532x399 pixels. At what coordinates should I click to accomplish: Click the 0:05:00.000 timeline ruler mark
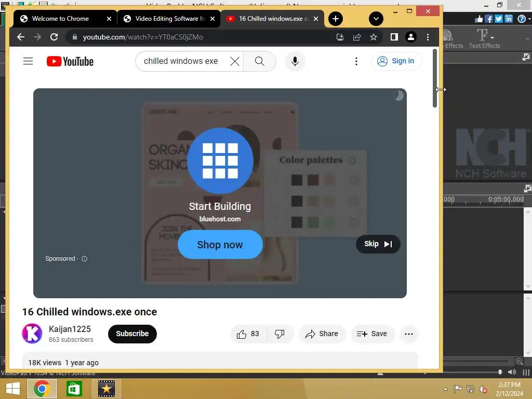[x=506, y=199]
